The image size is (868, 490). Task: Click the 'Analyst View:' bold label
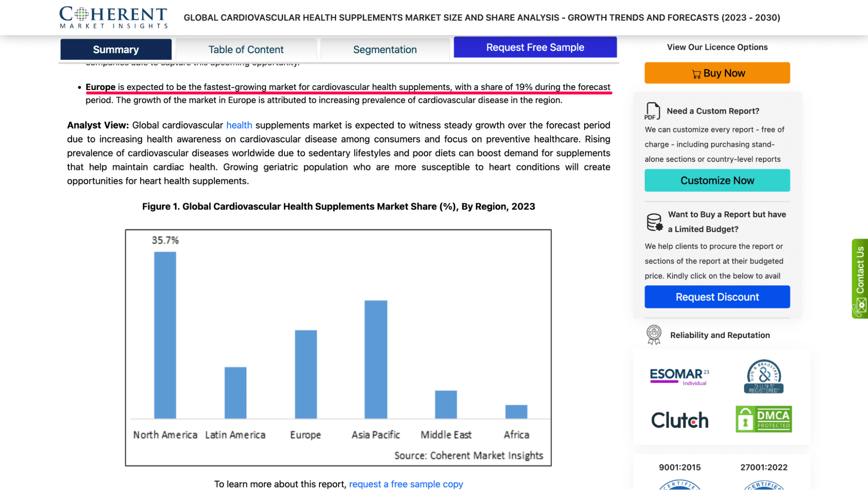98,125
